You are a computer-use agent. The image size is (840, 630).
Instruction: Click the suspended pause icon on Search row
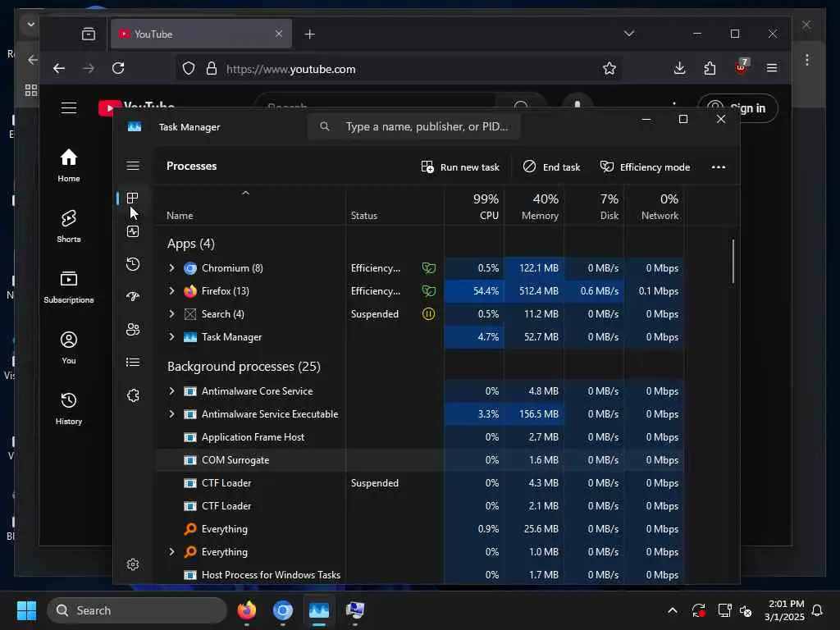click(x=428, y=314)
